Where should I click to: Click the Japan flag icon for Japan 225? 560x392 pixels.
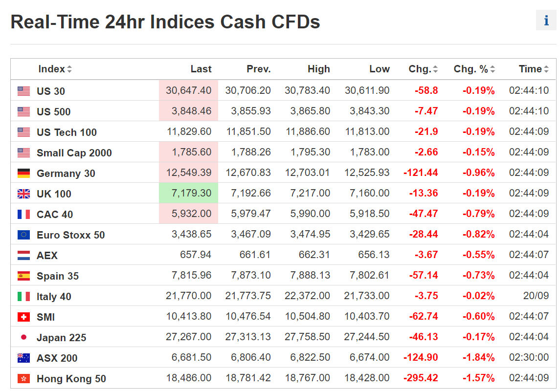point(23,337)
